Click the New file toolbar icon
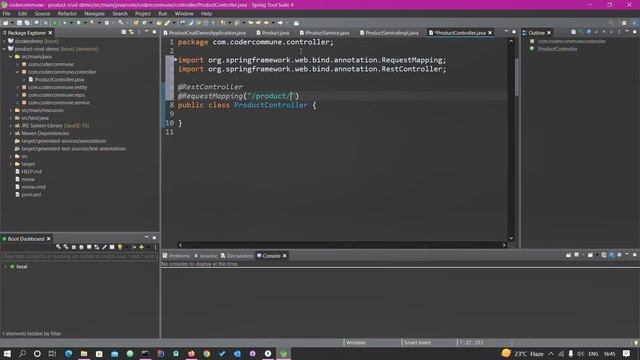This screenshot has width=640, height=360. 5,23
